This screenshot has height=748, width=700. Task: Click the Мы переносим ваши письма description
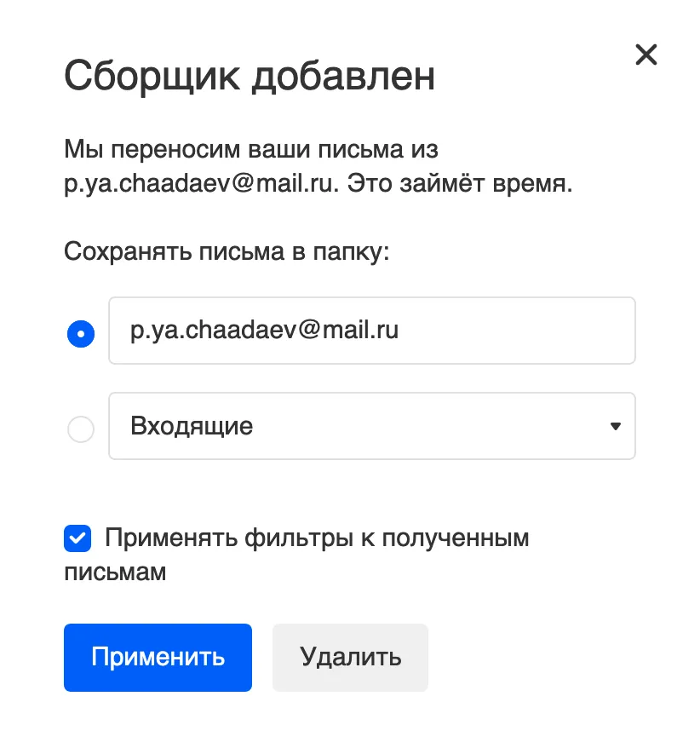point(318,166)
